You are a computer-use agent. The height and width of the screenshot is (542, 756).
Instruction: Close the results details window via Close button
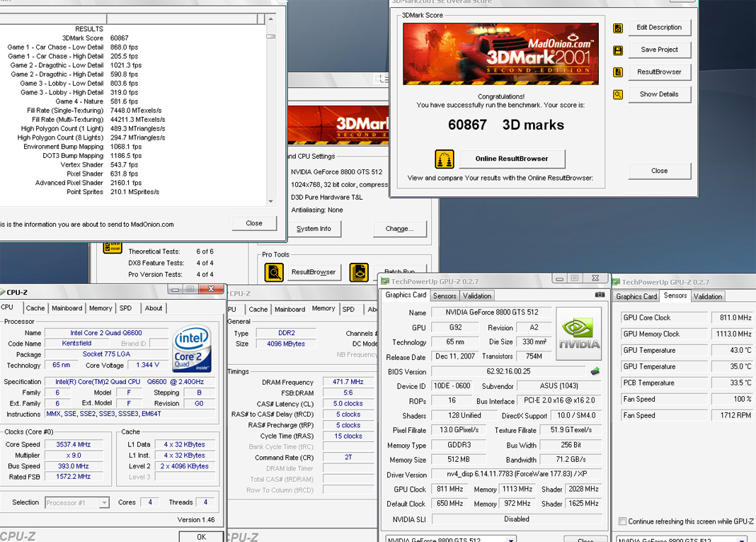tap(254, 223)
